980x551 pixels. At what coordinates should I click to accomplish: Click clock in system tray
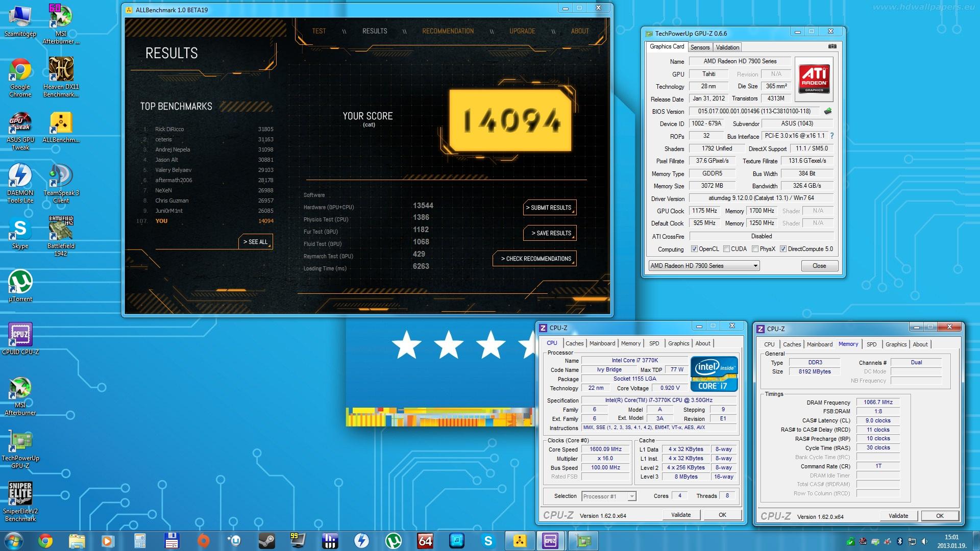pyautogui.click(x=951, y=541)
